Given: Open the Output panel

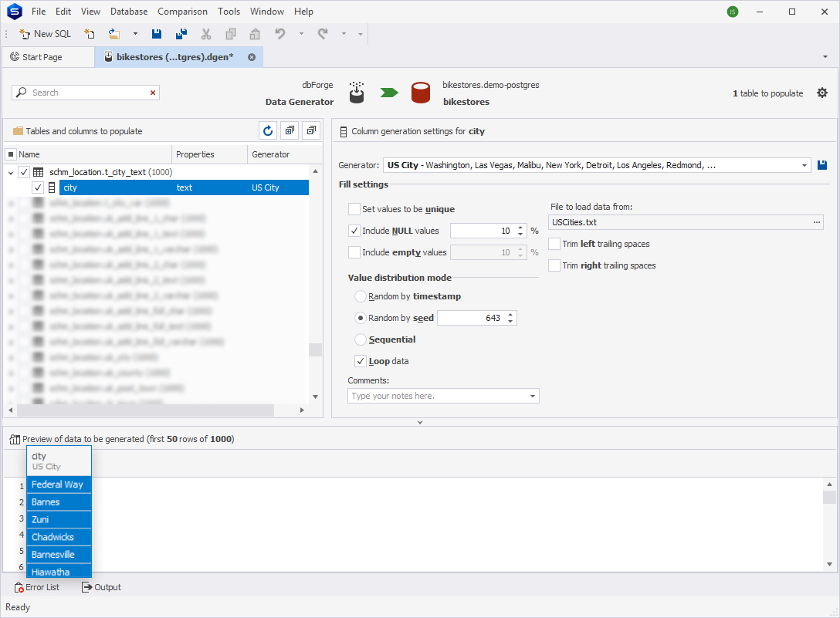Looking at the screenshot, I should (101, 587).
